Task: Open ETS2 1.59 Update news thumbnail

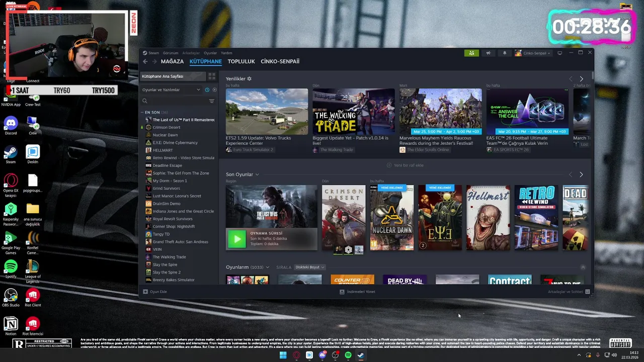Action: click(x=267, y=112)
